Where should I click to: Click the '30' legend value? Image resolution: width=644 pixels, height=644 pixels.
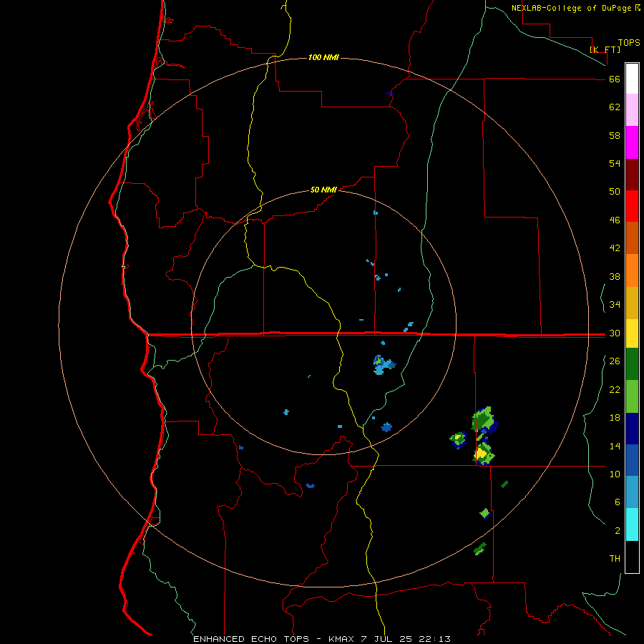point(615,333)
